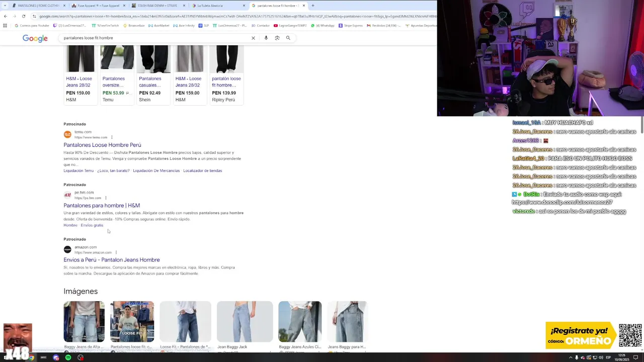The height and width of the screenshot is (362, 644).
Task: Close the active Google search tab
Action: pyautogui.click(x=304, y=6)
